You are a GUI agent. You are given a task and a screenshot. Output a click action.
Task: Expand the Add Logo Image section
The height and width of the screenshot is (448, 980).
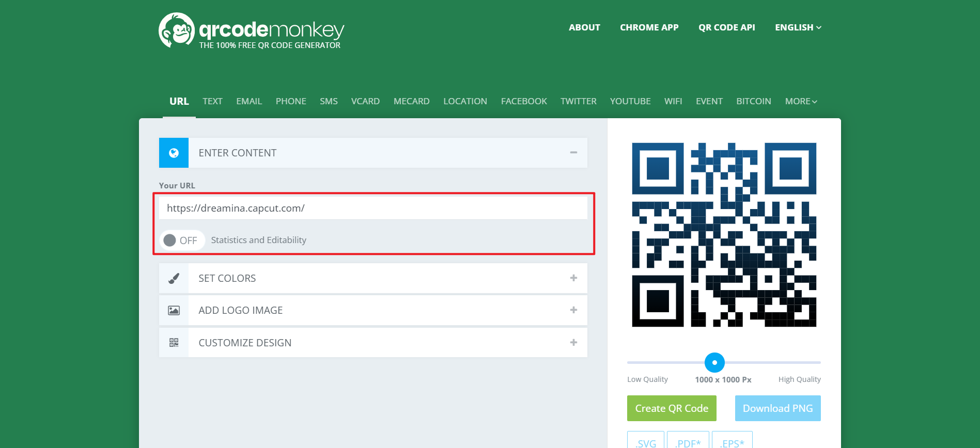point(573,310)
